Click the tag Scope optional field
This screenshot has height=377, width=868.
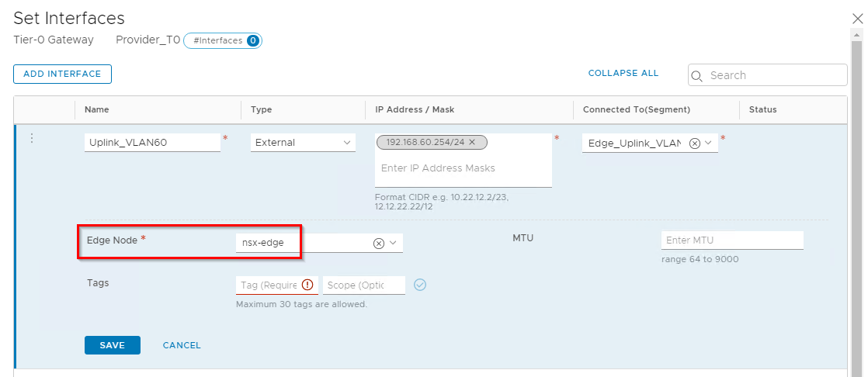(363, 285)
